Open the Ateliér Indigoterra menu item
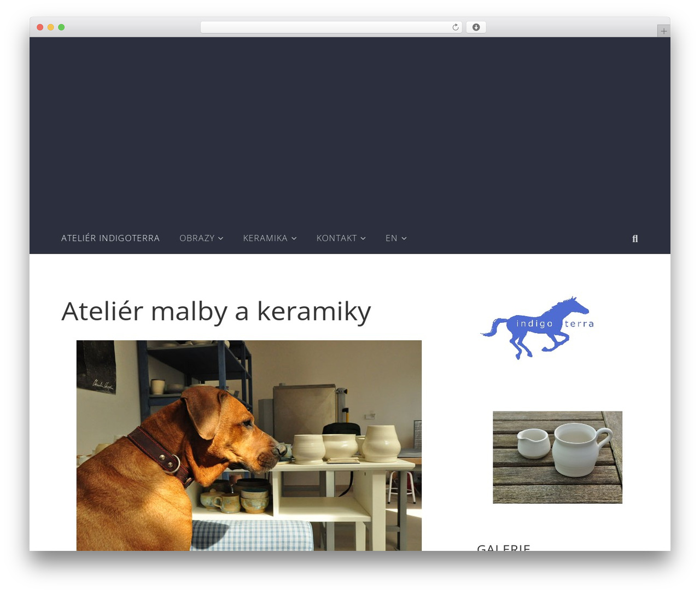 pyautogui.click(x=110, y=238)
